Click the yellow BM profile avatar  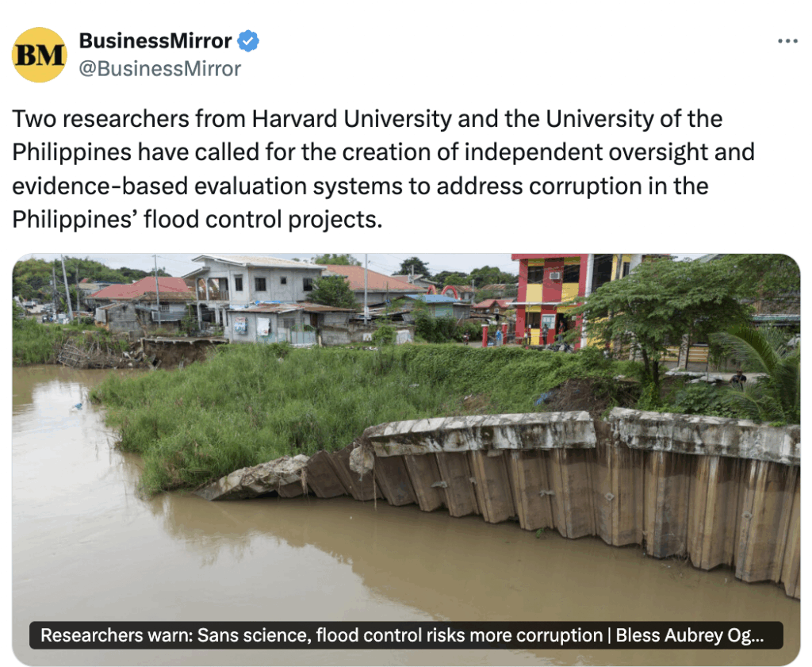tap(40, 55)
